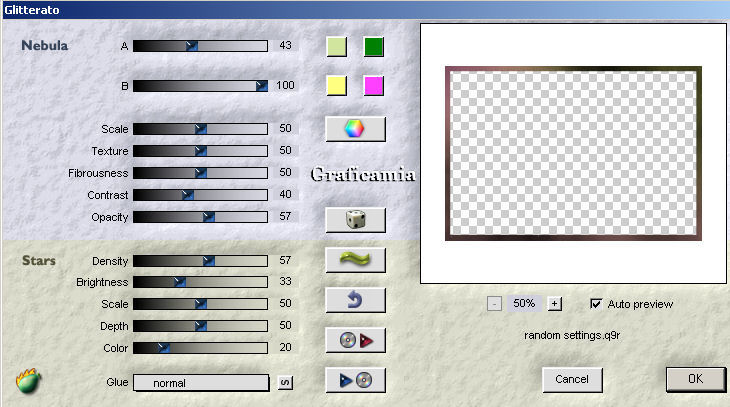Viewport: 730px width, 407px height.
Task: Click the Brightness value 33
Action: pyautogui.click(x=285, y=281)
